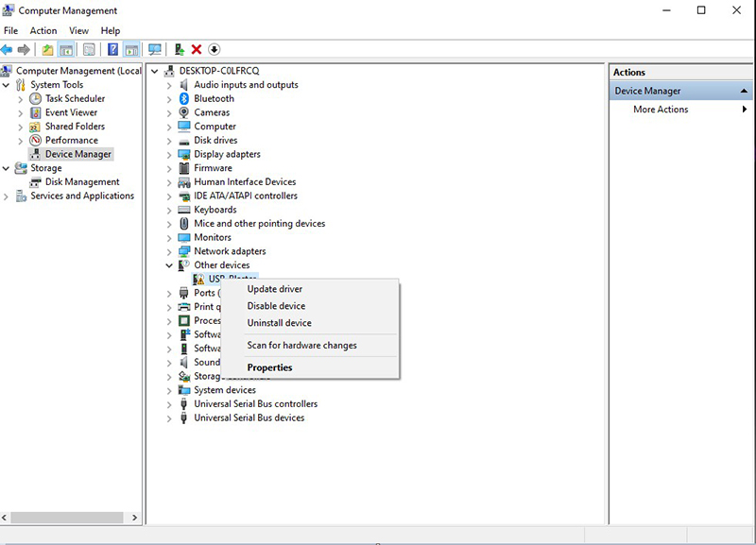The height and width of the screenshot is (545, 756).
Task: Click the update driver toolbar icon
Action: tap(179, 49)
